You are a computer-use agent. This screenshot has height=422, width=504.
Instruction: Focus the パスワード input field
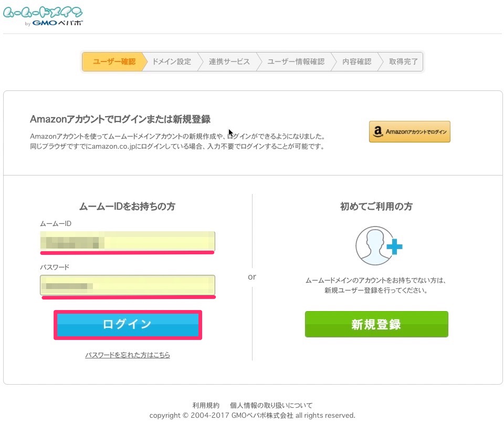(128, 285)
